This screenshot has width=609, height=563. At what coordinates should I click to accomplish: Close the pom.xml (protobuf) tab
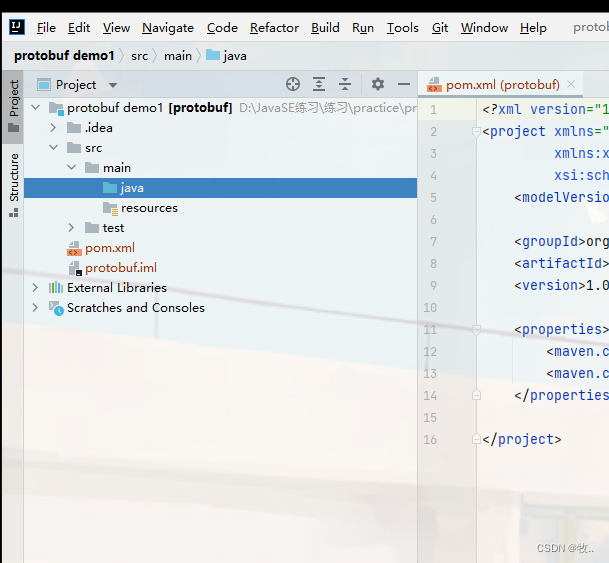pyautogui.click(x=571, y=84)
